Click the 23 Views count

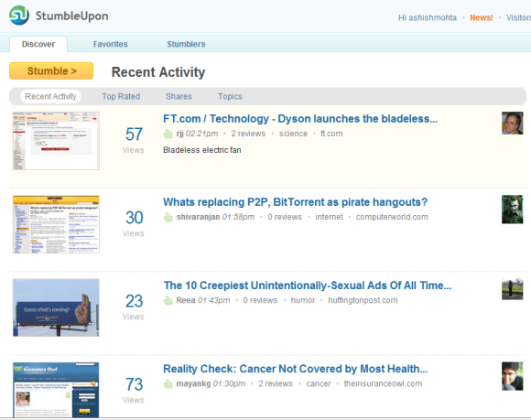pos(134,307)
